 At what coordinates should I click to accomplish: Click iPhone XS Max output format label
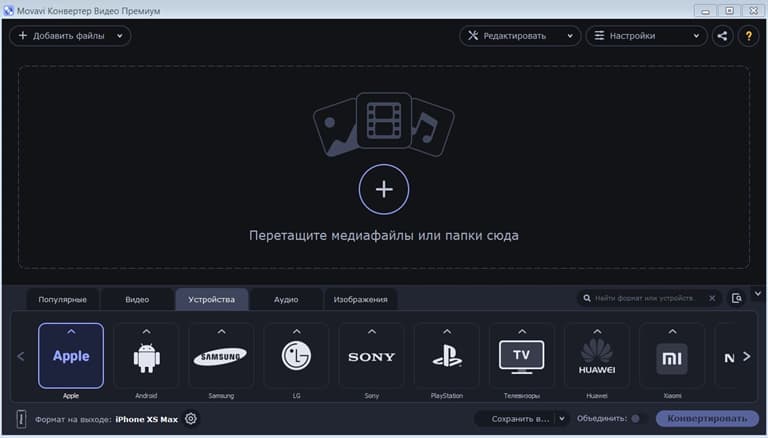pyautogui.click(x=146, y=419)
